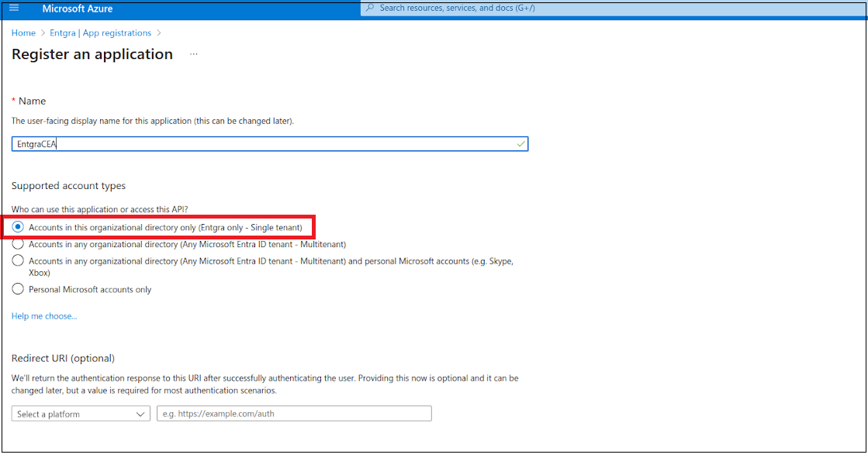This screenshot has height=458, width=868.
Task: Select Multitenant and personal Microsoft accounts option
Action: tap(19, 260)
